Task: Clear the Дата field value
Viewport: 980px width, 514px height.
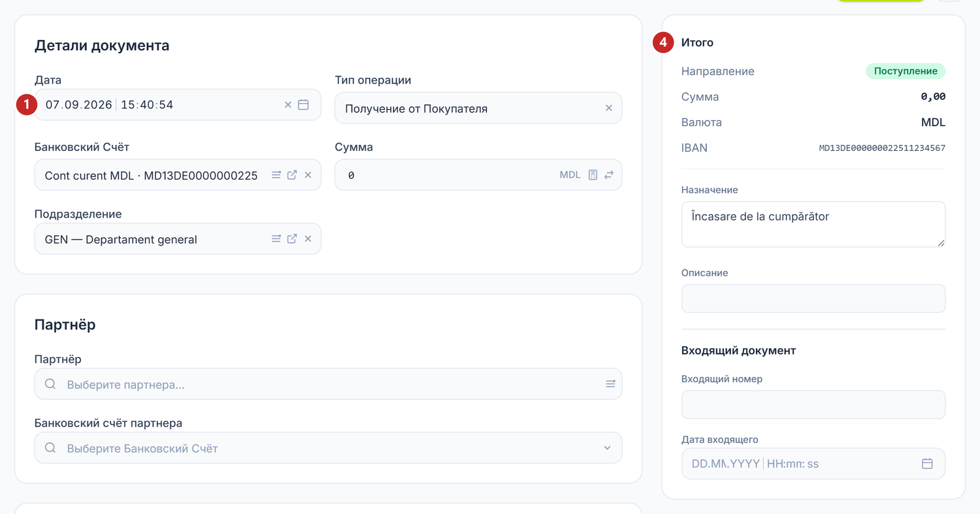Action: [x=288, y=104]
